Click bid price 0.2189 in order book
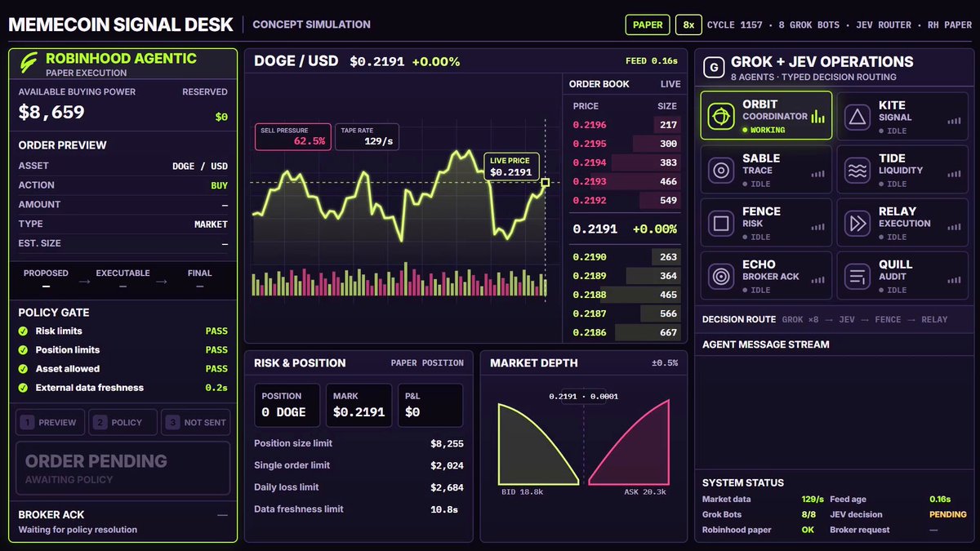The image size is (980, 551). click(x=590, y=276)
